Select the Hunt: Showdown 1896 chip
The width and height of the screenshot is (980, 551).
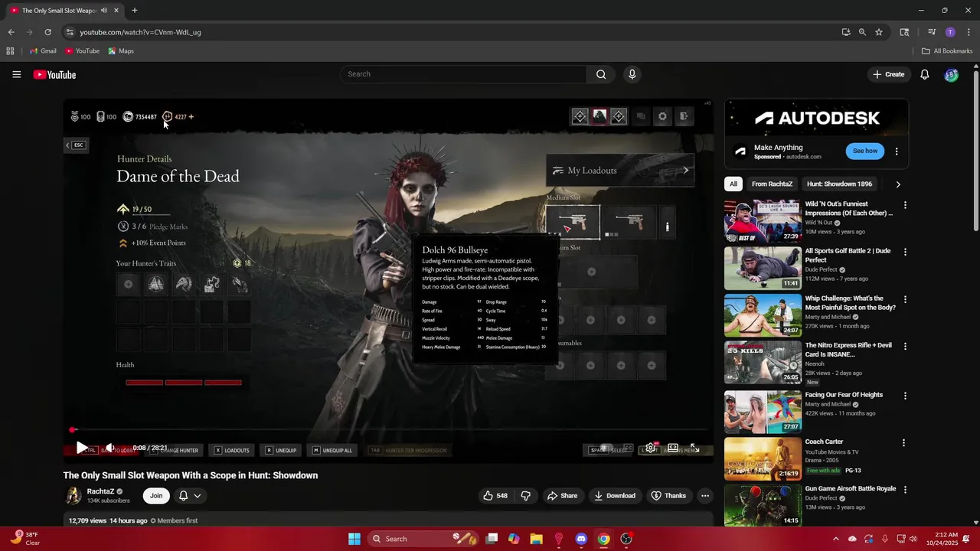point(839,184)
